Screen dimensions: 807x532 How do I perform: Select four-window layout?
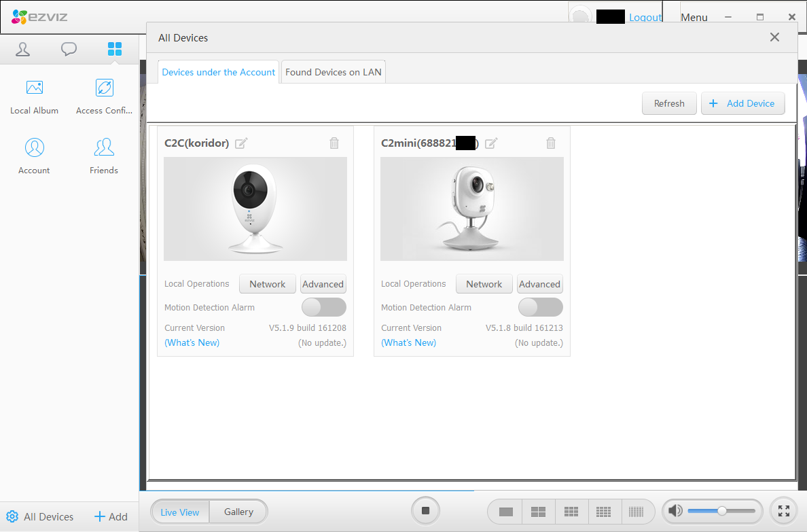tap(539, 512)
